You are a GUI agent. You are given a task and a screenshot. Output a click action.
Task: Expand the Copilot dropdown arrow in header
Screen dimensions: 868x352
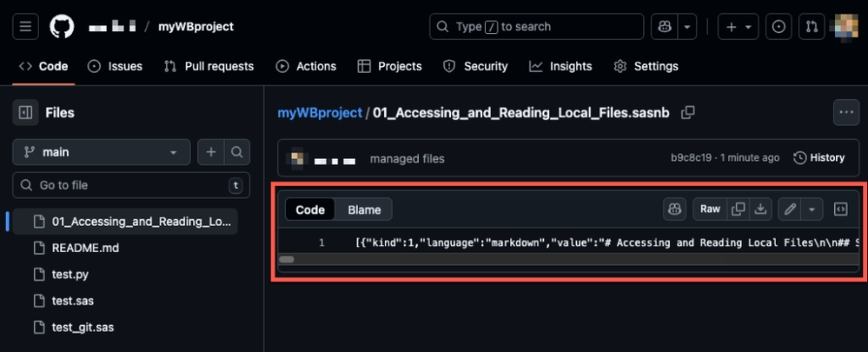(x=687, y=27)
